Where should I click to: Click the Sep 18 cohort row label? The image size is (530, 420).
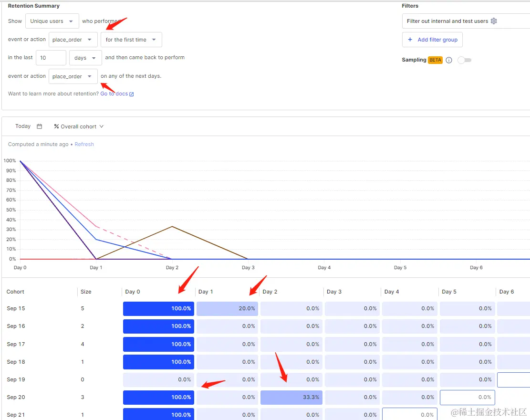click(x=16, y=362)
